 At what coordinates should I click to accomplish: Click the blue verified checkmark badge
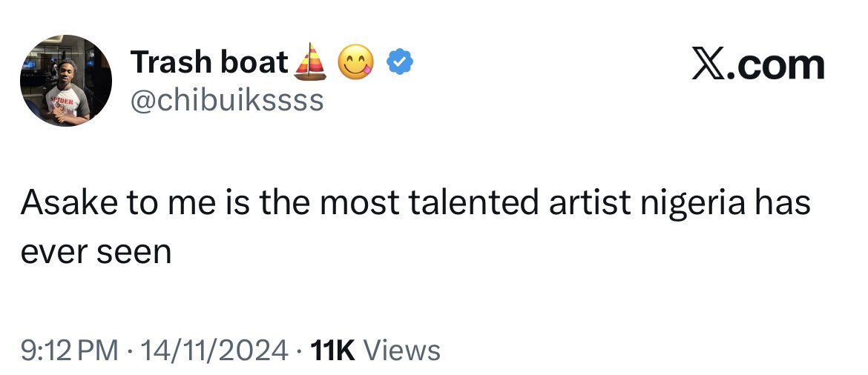click(x=398, y=62)
